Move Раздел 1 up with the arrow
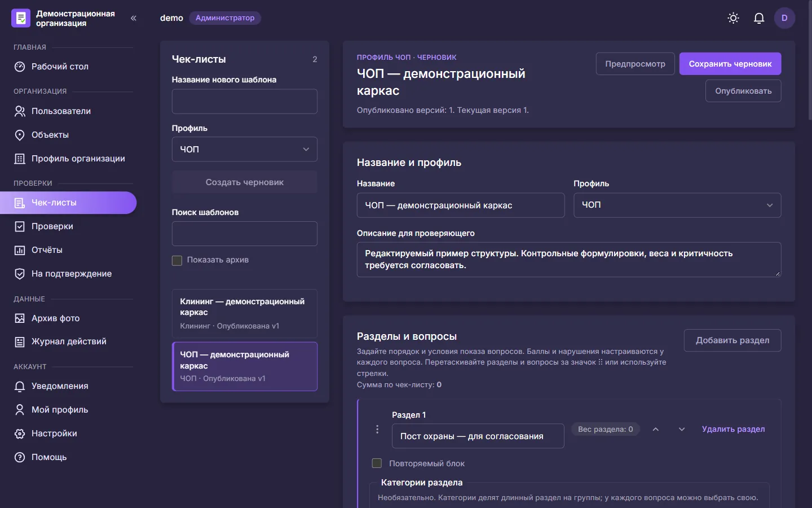Viewport: 812px width, 508px height. pos(656,430)
